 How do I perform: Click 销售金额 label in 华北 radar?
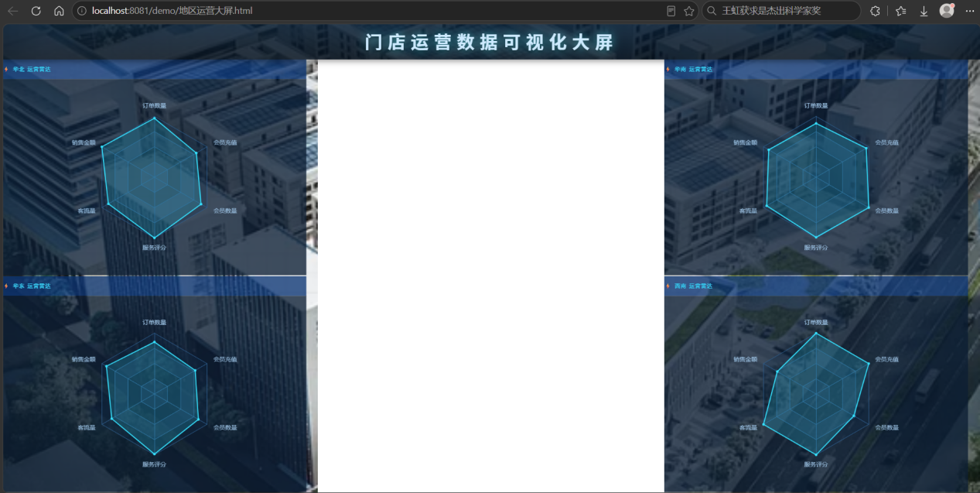[x=84, y=142]
